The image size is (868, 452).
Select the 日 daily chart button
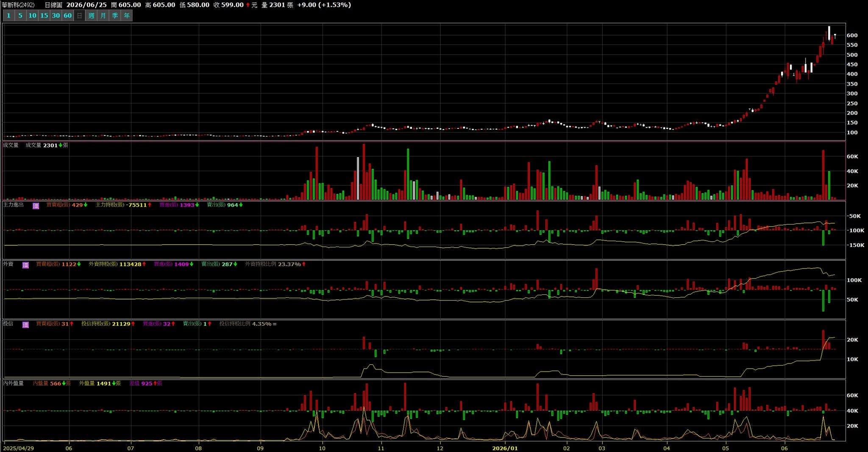pos(79,16)
